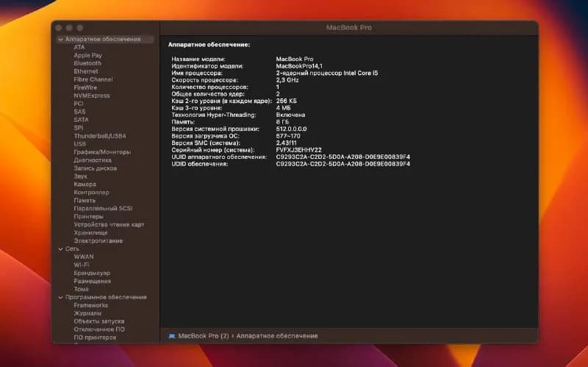The image size is (588, 367).
Task: Click MacBook Pro (2) in the path bar
Action: [204, 336]
